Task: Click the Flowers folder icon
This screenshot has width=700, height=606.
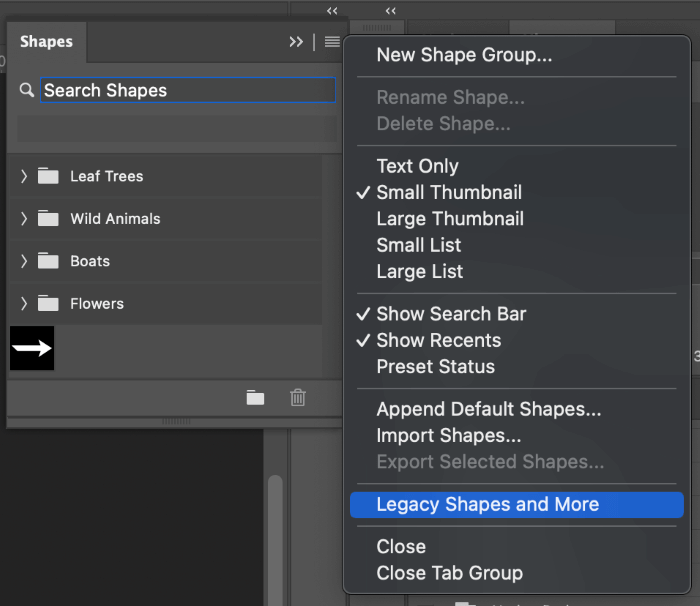Action: point(48,304)
